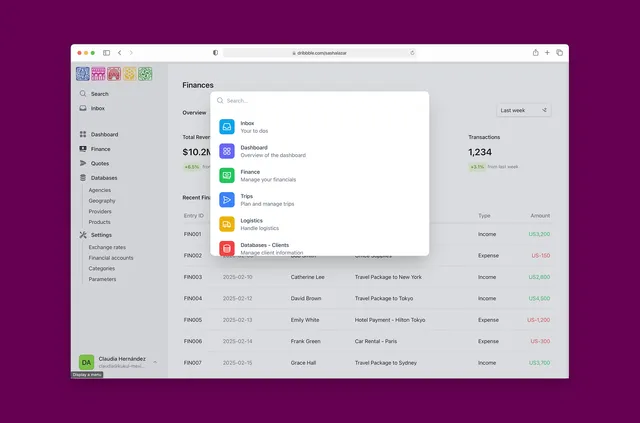
Task: Click the yellow Logistics truck icon
Action: [x=227, y=224]
